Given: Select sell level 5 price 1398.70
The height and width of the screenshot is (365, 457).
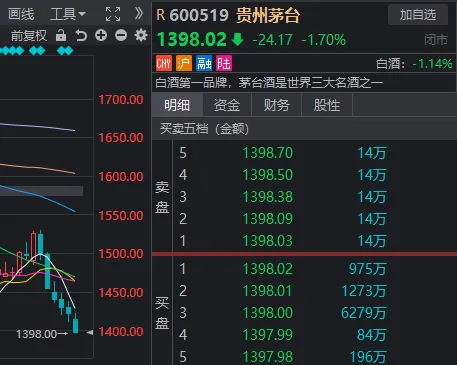Looking at the screenshot, I should pyautogui.click(x=268, y=153).
